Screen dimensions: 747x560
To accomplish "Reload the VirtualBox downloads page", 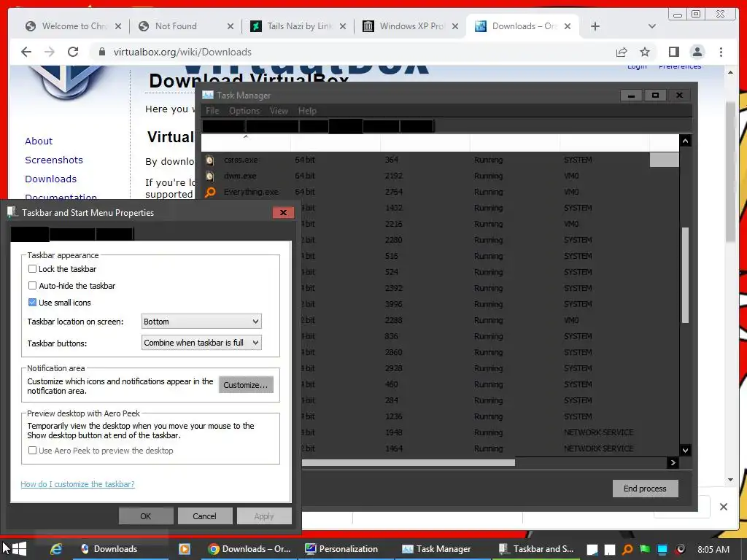I will tap(73, 52).
